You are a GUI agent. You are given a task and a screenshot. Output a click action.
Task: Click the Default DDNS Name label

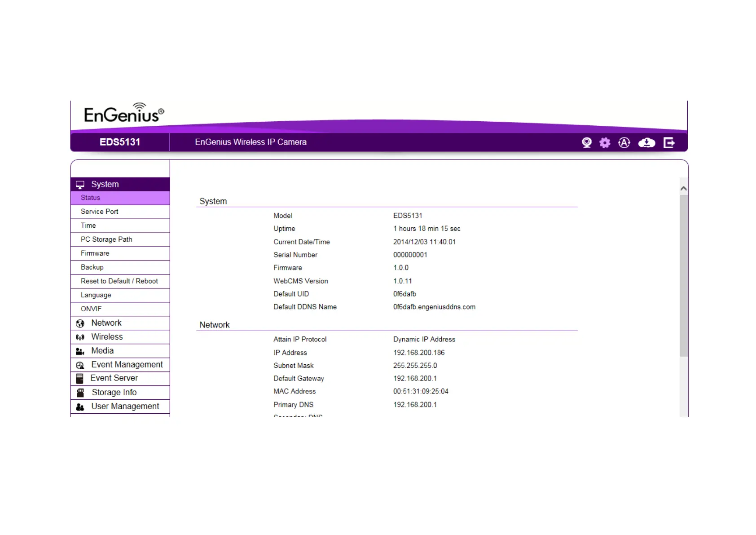point(305,307)
